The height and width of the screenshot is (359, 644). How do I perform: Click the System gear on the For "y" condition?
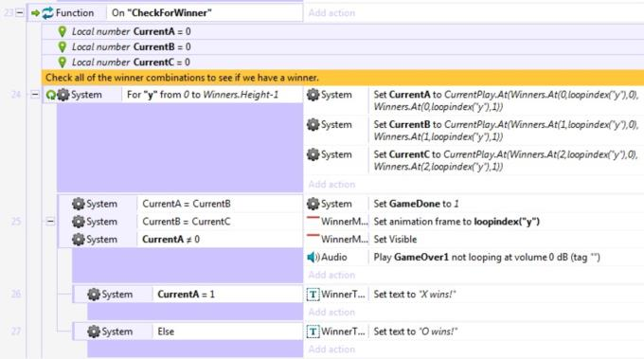tap(63, 95)
